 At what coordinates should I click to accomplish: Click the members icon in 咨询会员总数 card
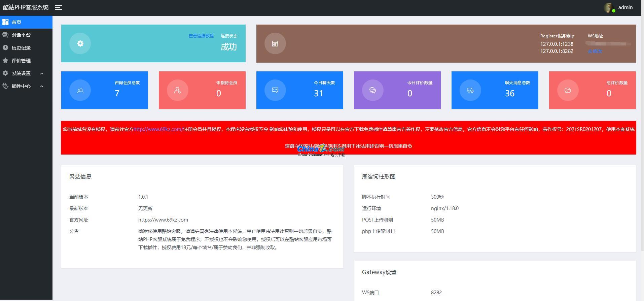coord(80,90)
